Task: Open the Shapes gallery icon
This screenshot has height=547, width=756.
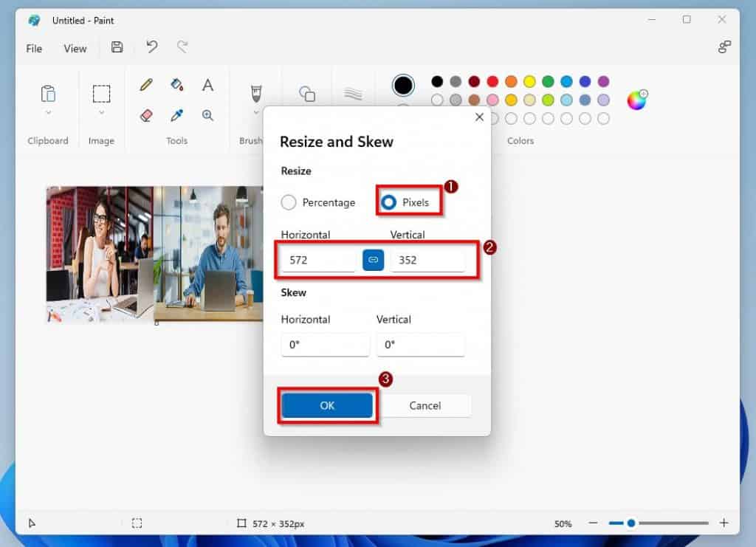Action: (307, 94)
